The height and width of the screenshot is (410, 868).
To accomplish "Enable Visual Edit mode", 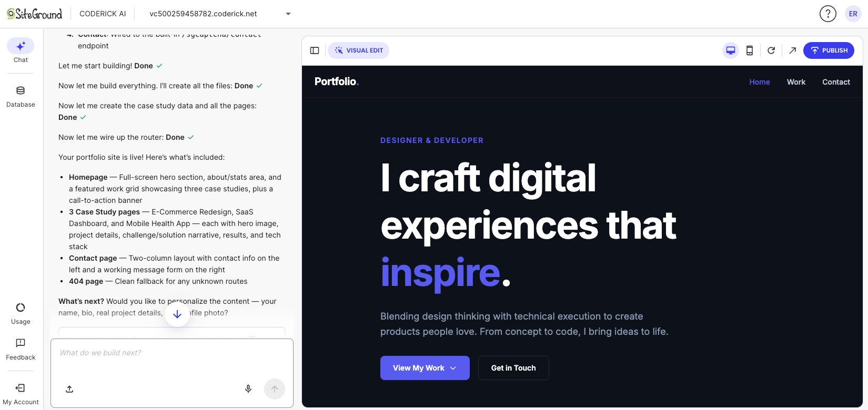I will pos(359,50).
